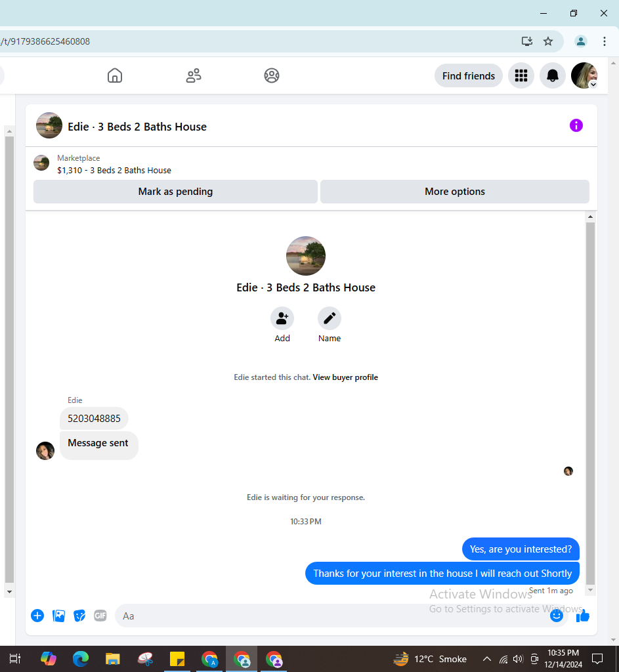Click the 'Yes, are you interested?' message
The width and height of the screenshot is (619, 672).
point(521,549)
